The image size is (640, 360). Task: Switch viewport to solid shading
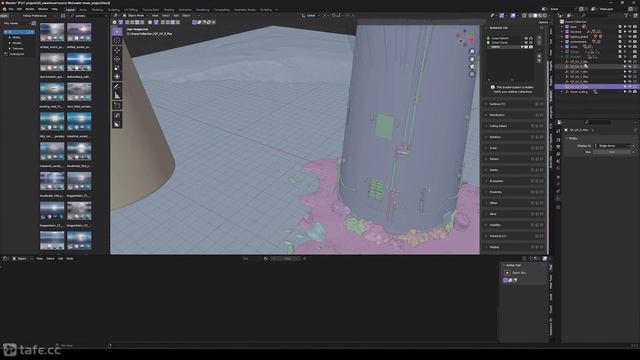tap(535, 16)
